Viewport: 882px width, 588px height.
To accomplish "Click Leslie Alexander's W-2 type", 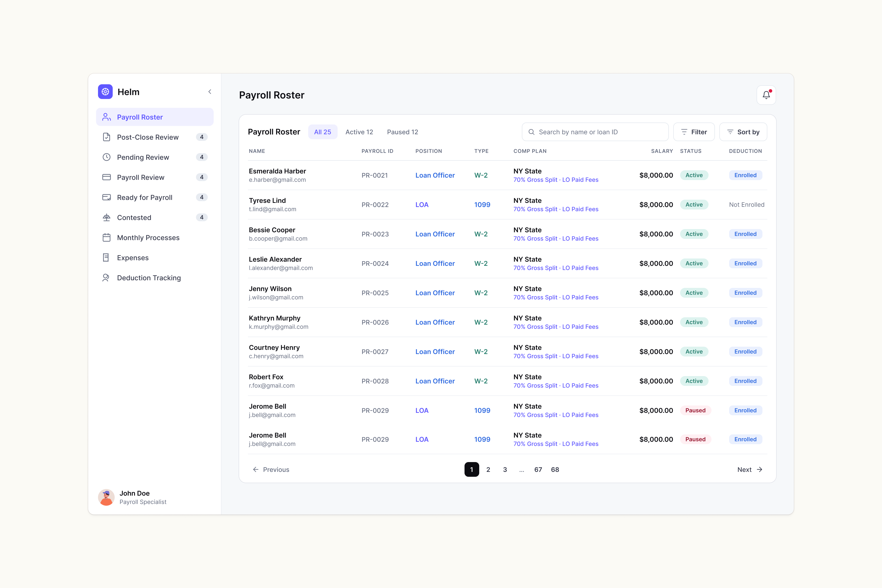I will (481, 263).
